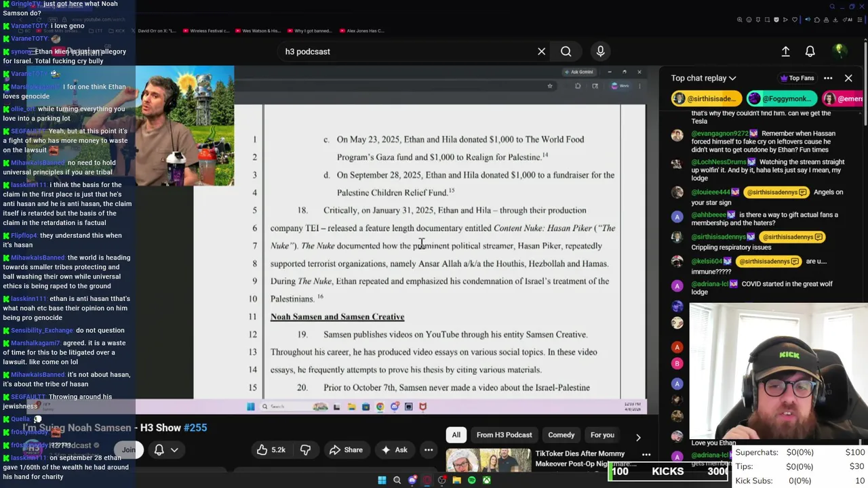The width and height of the screenshot is (868, 488).
Task: Open Windows Start menu on taskbar
Action: click(382, 480)
